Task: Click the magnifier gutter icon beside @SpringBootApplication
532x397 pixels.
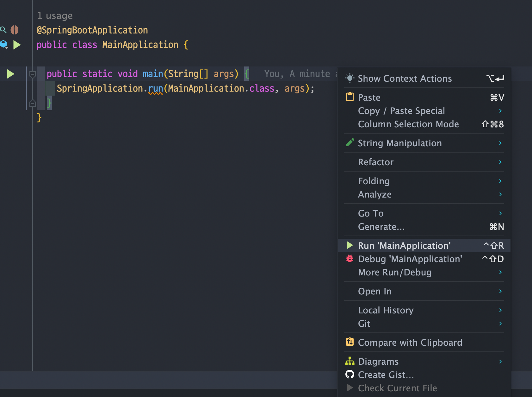Action: coord(3,30)
